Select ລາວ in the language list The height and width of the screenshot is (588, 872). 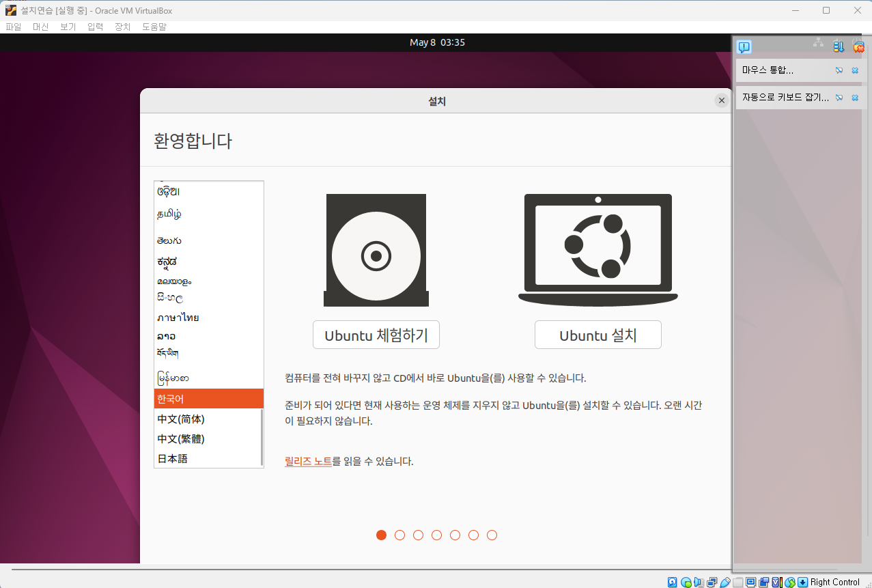(x=208, y=336)
